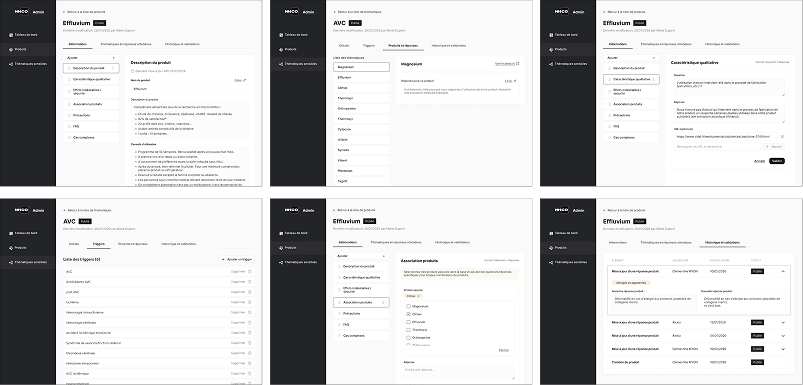Click the 'Valider' button
This screenshot has height=385, width=803.
point(777,161)
